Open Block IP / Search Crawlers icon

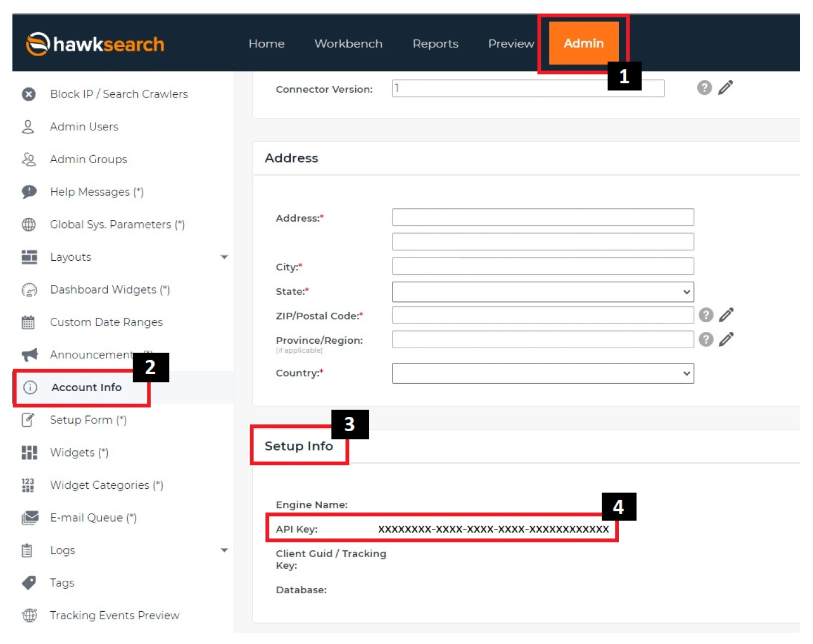tap(29, 94)
